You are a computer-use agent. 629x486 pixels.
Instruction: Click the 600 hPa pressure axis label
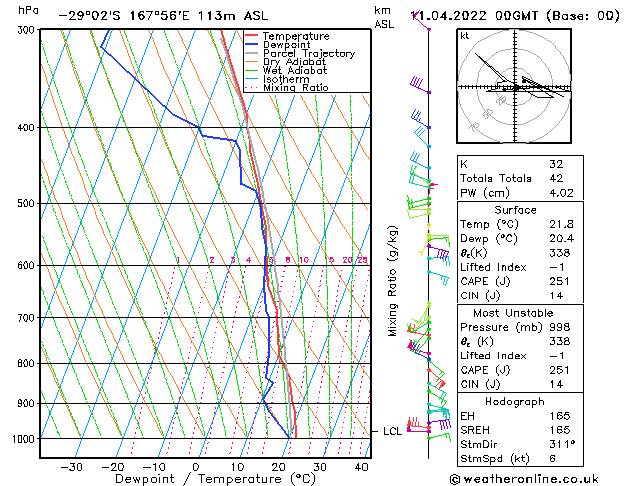pyautogui.click(x=28, y=265)
